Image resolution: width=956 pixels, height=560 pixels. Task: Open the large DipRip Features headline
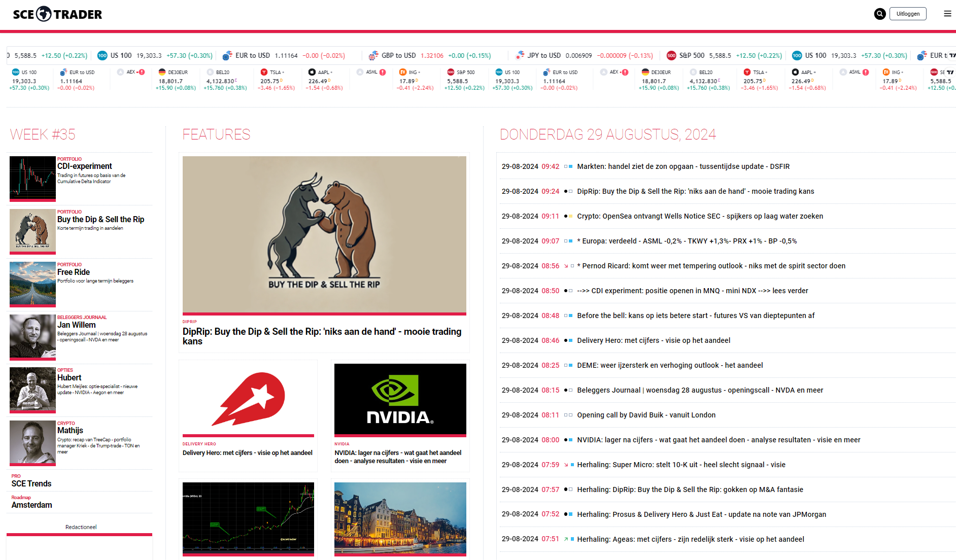pyautogui.click(x=322, y=336)
